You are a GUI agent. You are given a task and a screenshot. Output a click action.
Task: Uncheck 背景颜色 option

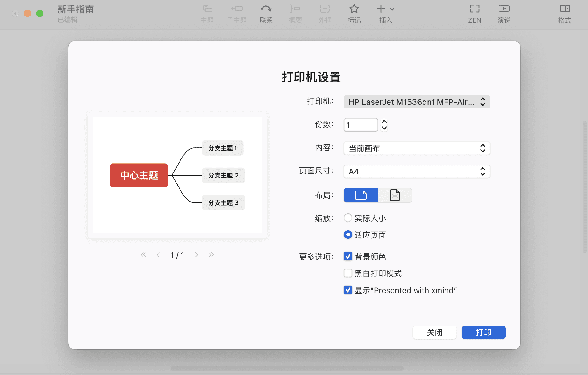[x=347, y=257]
